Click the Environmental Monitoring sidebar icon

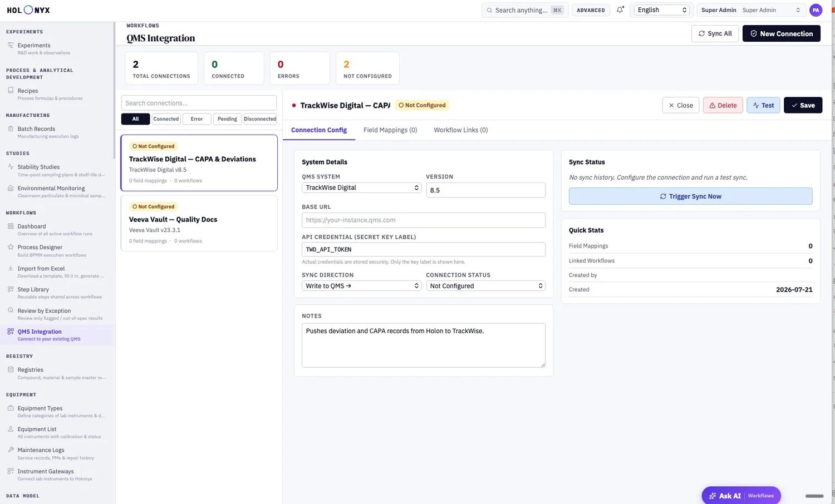pos(11,188)
